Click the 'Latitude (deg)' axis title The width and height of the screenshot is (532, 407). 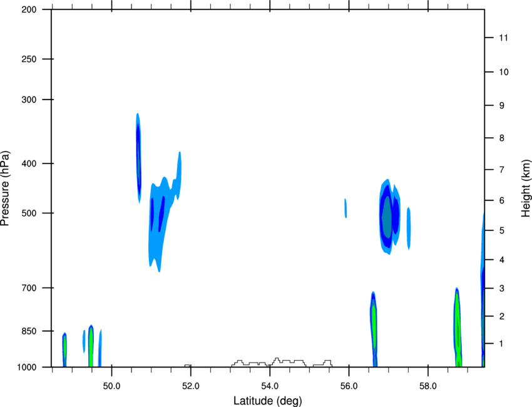[268, 401]
